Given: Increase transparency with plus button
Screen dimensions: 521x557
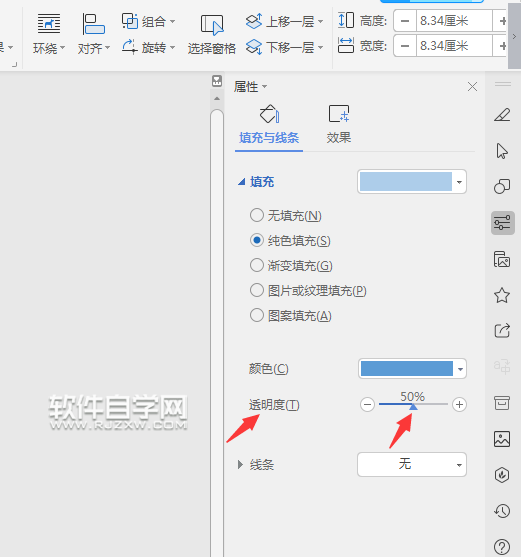Looking at the screenshot, I should point(459,404).
